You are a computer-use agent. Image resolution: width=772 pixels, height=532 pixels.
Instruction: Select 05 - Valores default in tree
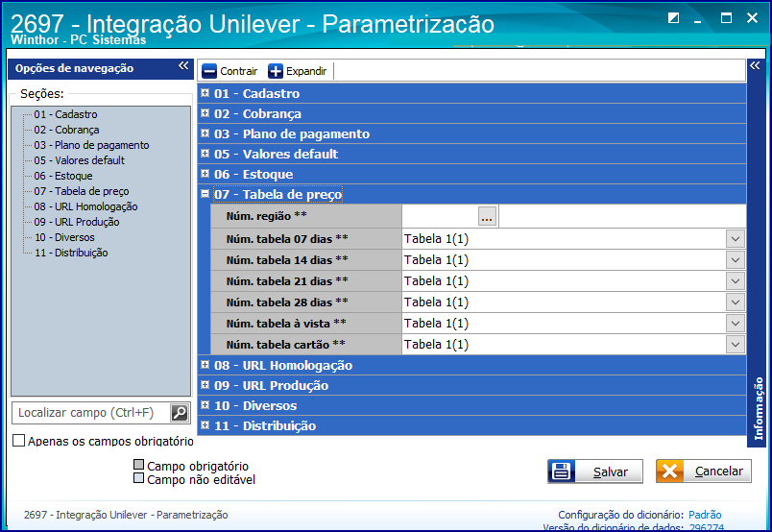[x=80, y=160]
